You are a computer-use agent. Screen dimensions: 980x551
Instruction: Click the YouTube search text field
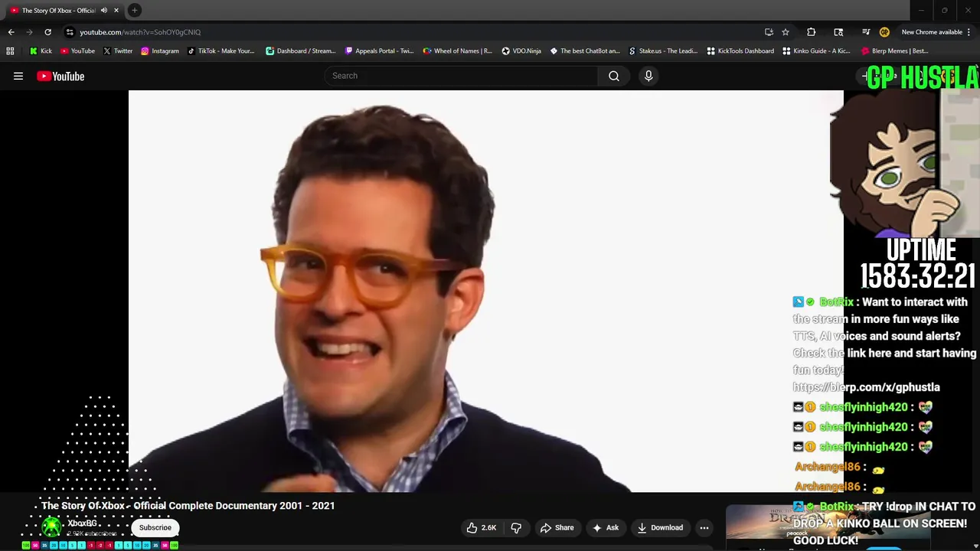pos(462,76)
